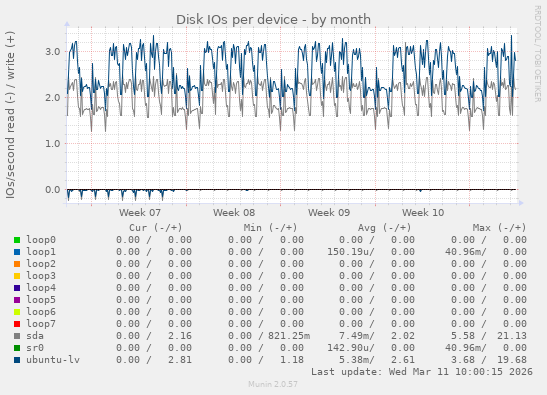Screen dimensions: 547x395
Task: Select the sr0 legend label
Action: [35, 348]
